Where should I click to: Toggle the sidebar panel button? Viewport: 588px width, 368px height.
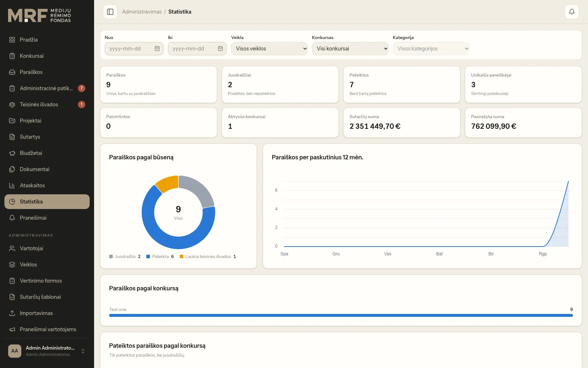click(110, 12)
